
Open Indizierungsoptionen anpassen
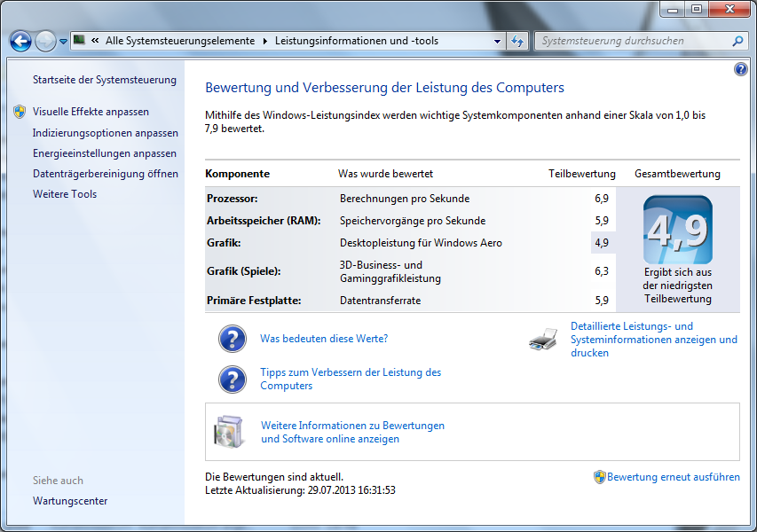pyautogui.click(x=106, y=133)
